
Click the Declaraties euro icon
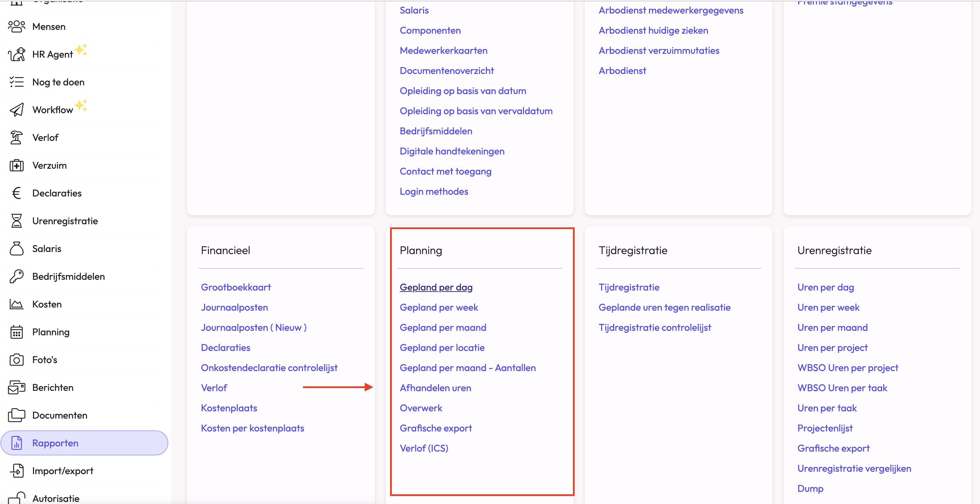pos(16,193)
